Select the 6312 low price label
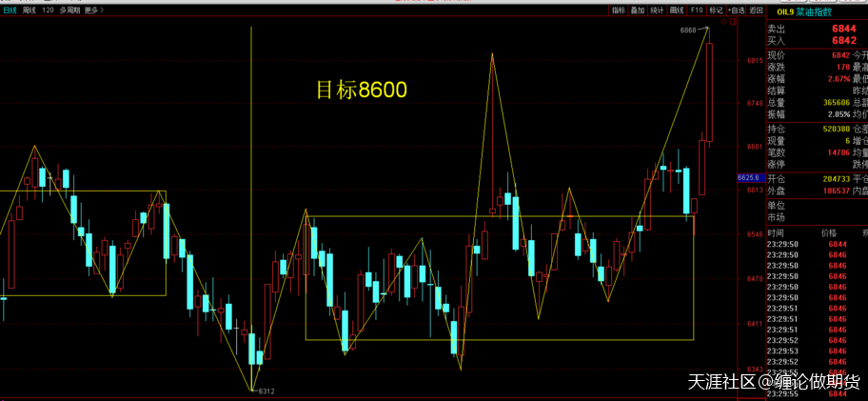 tap(266, 391)
